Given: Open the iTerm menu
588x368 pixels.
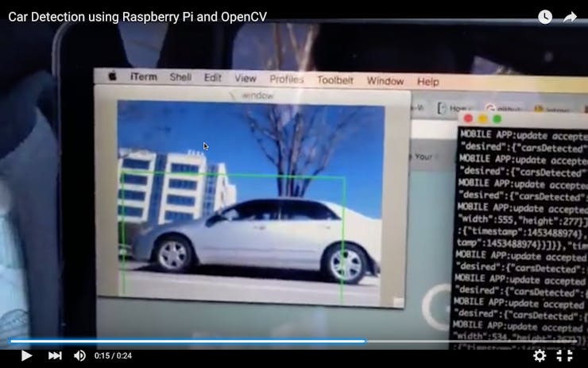Looking at the screenshot, I should click(x=144, y=76).
